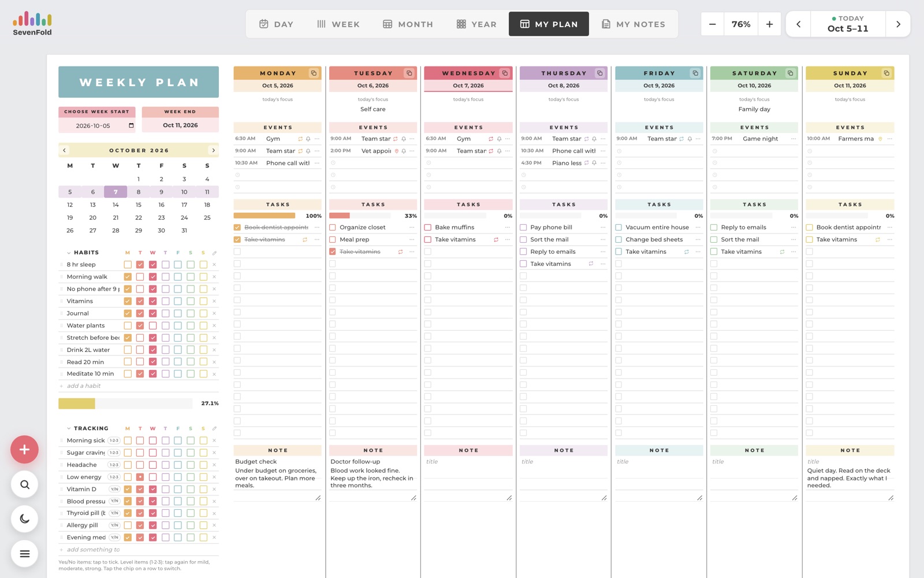Image resolution: width=924 pixels, height=578 pixels.
Task: Go to the previous week arrow
Action: point(798,24)
